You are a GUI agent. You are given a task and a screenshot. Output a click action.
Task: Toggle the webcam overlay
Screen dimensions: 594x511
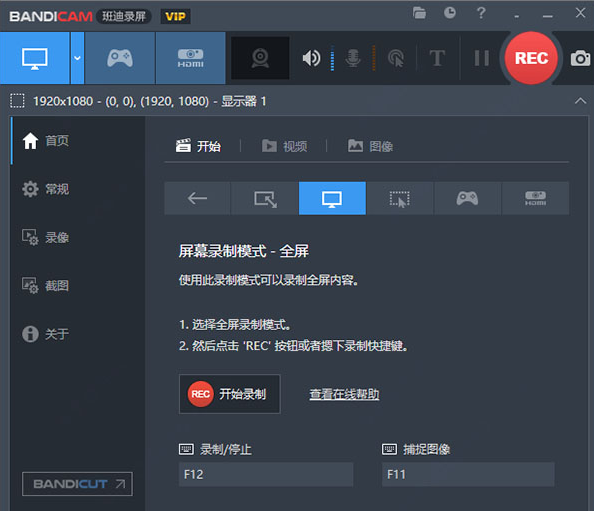click(x=260, y=58)
